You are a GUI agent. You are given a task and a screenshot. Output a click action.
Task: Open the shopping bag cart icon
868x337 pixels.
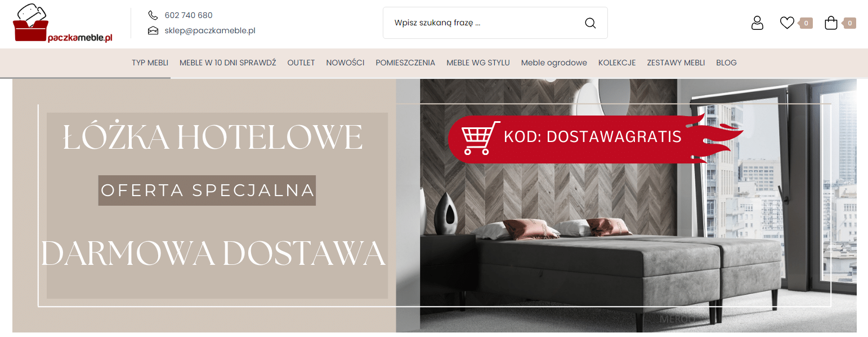pyautogui.click(x=831, y=23)
